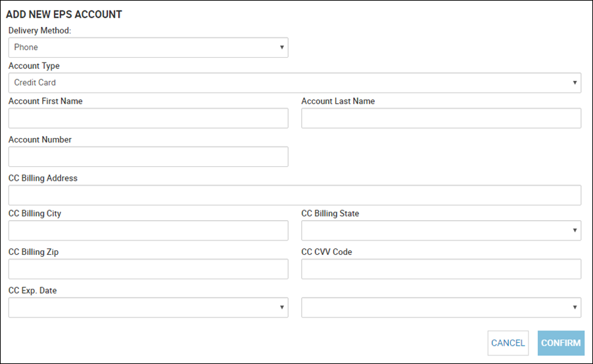Open the second CC Exp. Date dropdown

pyautogui.click(x=441, y=307)
